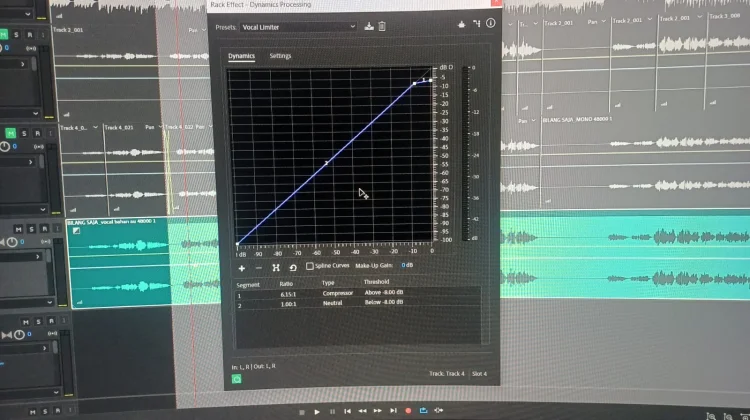Add a point with the plus icon
The image size is (750, 420).
tap(242, 268)
